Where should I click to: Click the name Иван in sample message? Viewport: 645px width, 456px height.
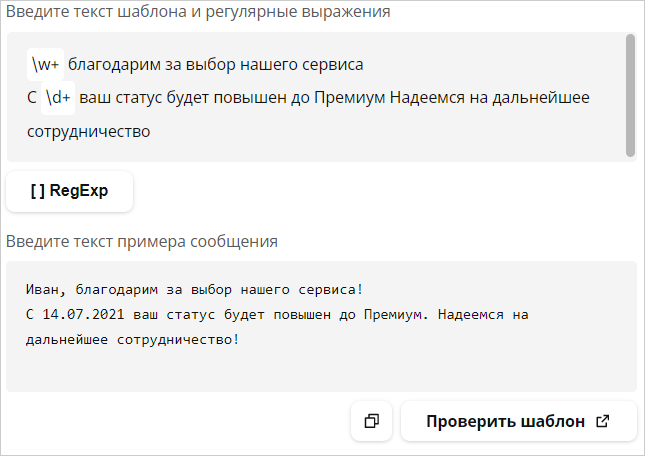[42, 289]
